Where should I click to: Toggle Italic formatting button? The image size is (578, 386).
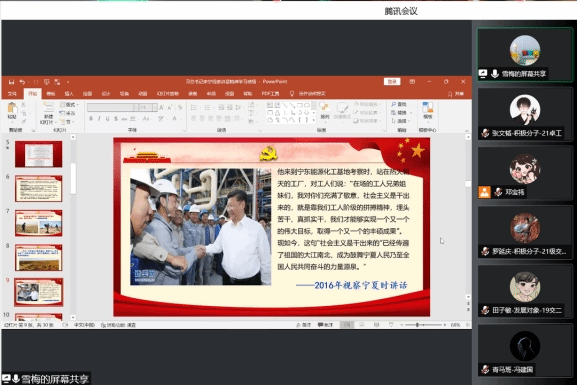tap(99, 119)
